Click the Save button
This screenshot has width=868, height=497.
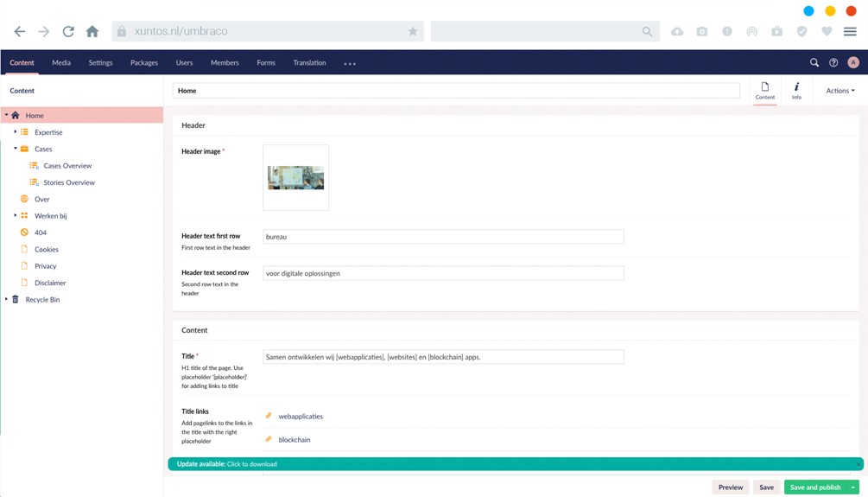766,487
